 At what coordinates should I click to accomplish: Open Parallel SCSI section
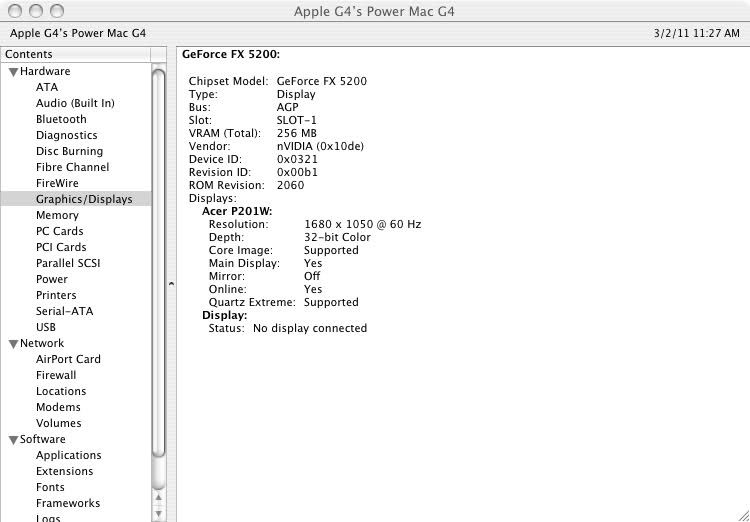pyautogui.click(x=68, y=263)
